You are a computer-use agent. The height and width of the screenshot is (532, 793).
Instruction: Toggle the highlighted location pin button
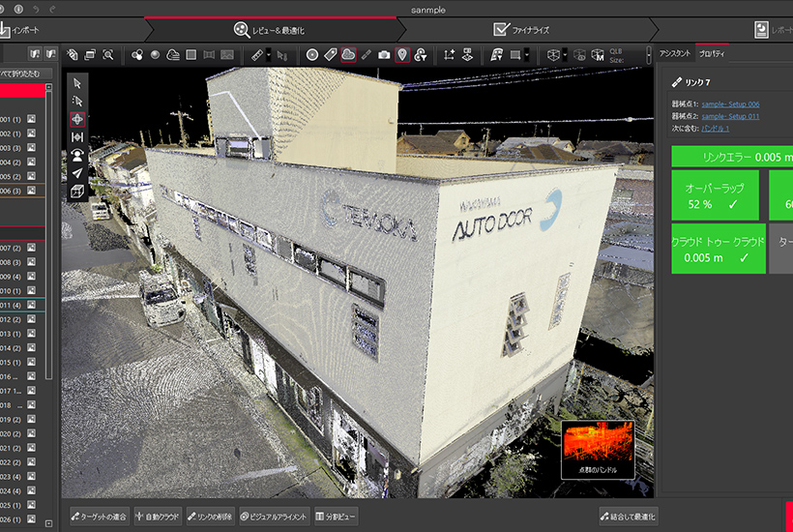[x=402, y=54]
